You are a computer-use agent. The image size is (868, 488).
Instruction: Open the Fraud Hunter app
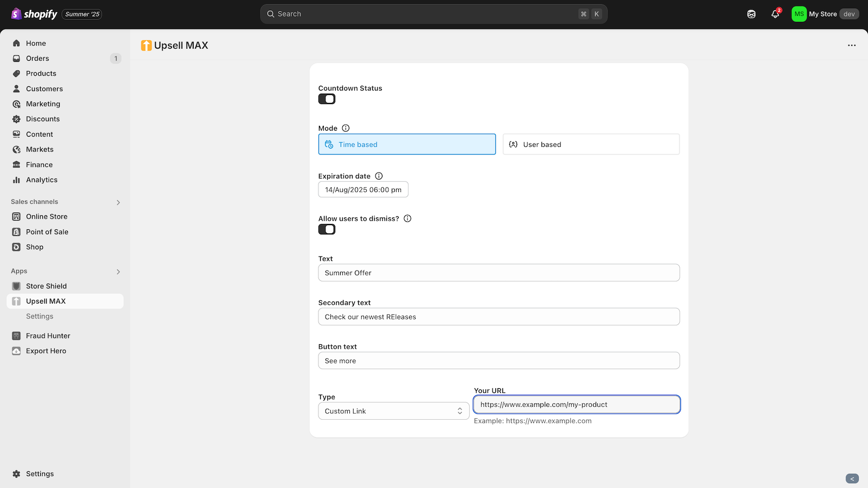48,336
